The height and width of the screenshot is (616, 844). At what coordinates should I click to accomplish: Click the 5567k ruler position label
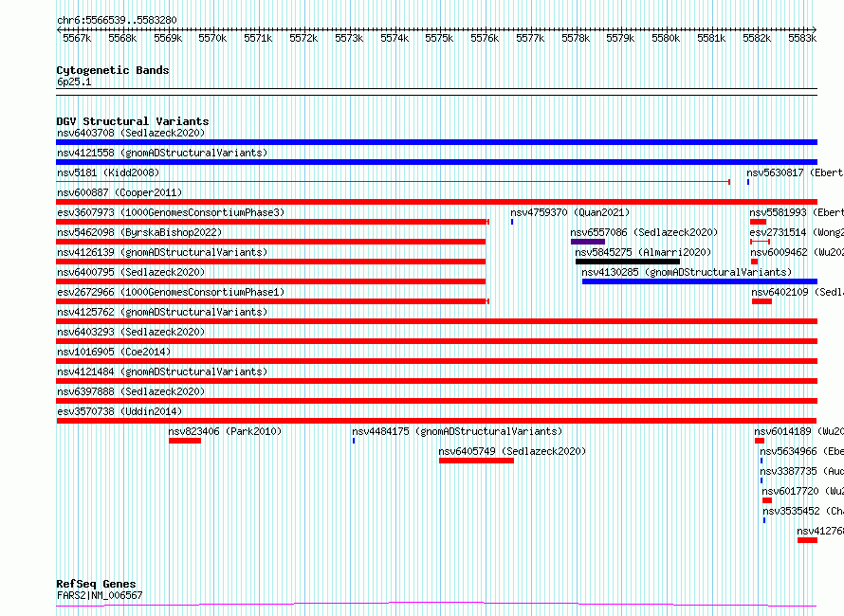point(77,38)
